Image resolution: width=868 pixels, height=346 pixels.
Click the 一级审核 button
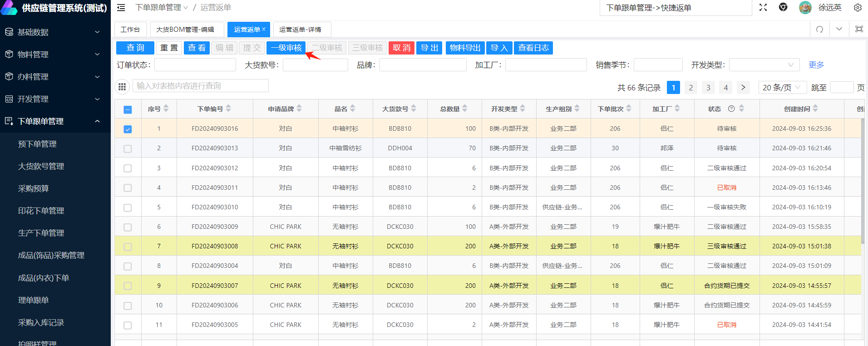(286, 48)
